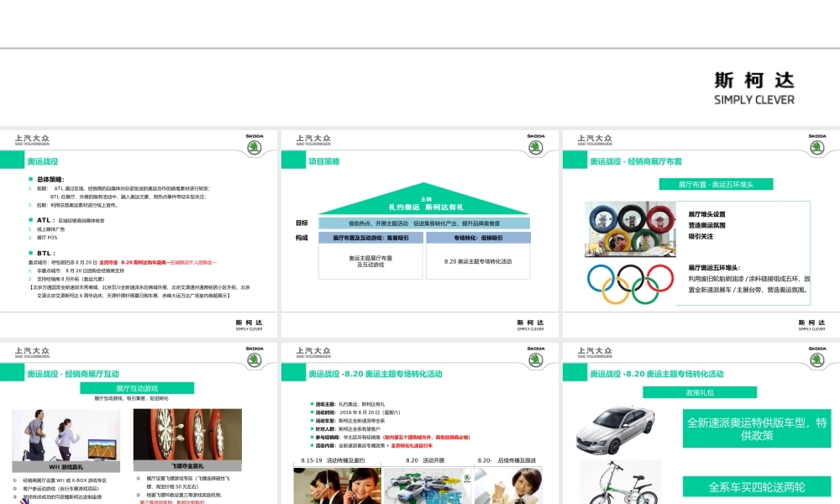Click the 斯柯达 footer logo on the 经销商展厅布置 slide

pos(811,325)
